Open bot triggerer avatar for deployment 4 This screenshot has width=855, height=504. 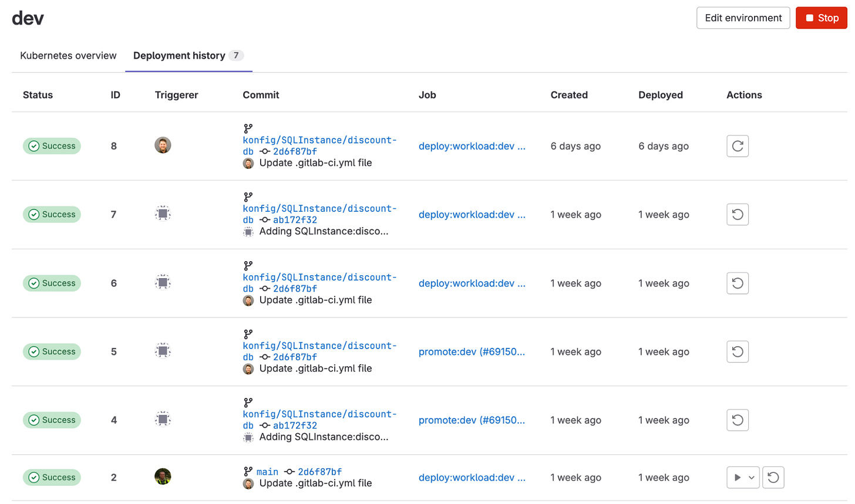pos(163,419)
